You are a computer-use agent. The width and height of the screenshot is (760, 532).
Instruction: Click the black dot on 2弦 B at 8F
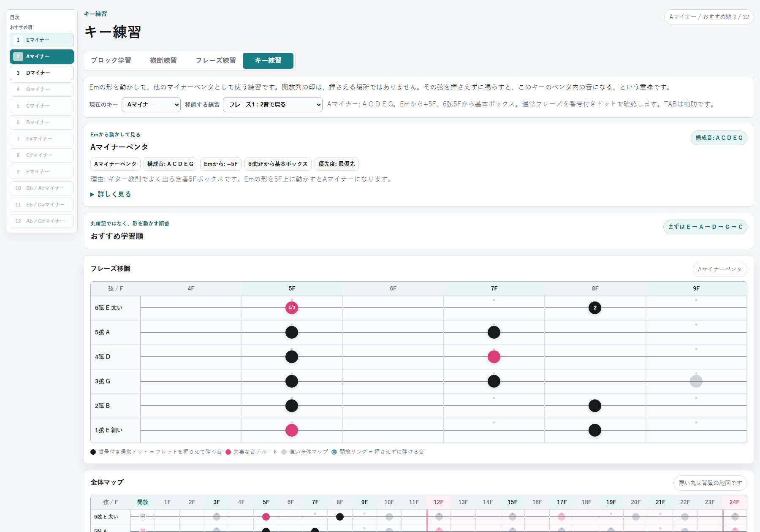coord(595,406)
